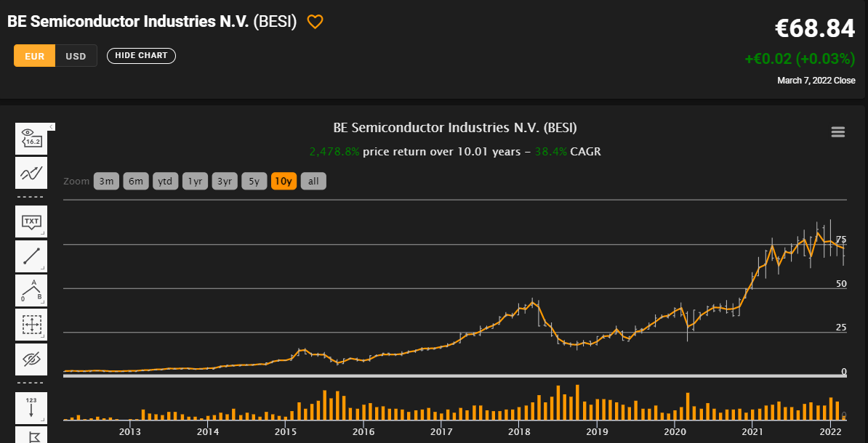The height and width of the screenshot is (443, 868).
Task: Select the flag marker tool
Action: click(x=31, y=436)
